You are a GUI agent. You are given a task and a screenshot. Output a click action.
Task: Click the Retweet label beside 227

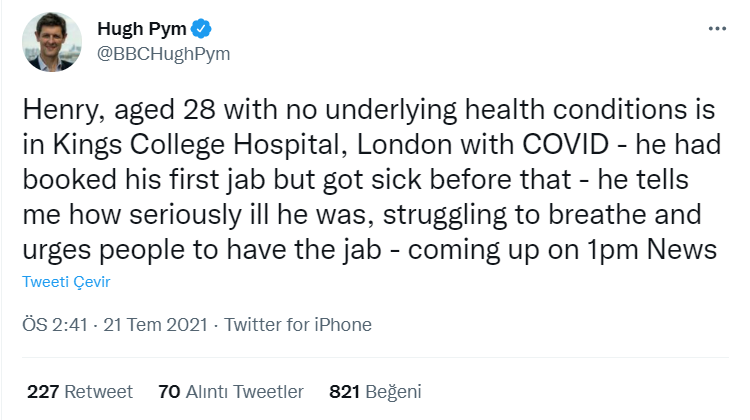[99, 391]
